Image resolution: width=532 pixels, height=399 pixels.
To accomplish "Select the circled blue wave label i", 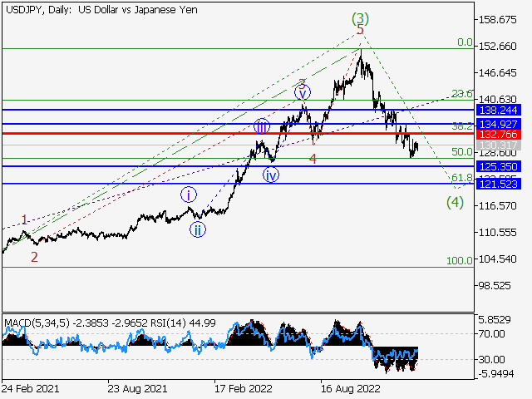I will coord(189,195).
